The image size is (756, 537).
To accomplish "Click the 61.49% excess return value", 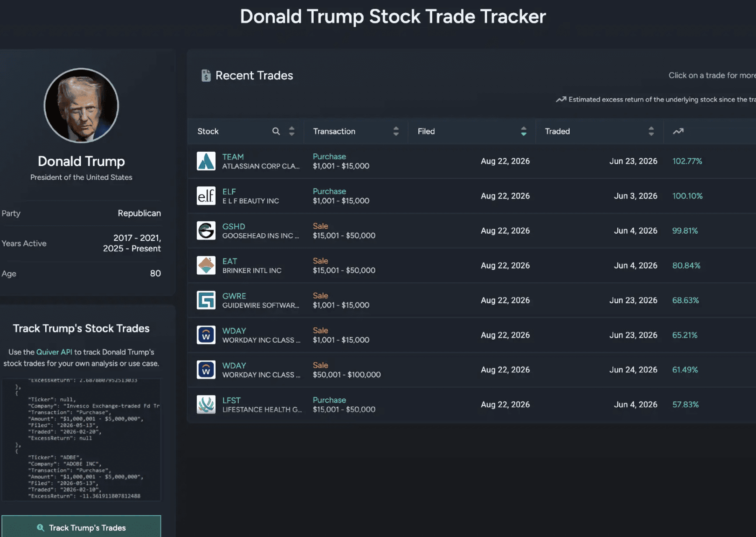I will coord(685,370).
